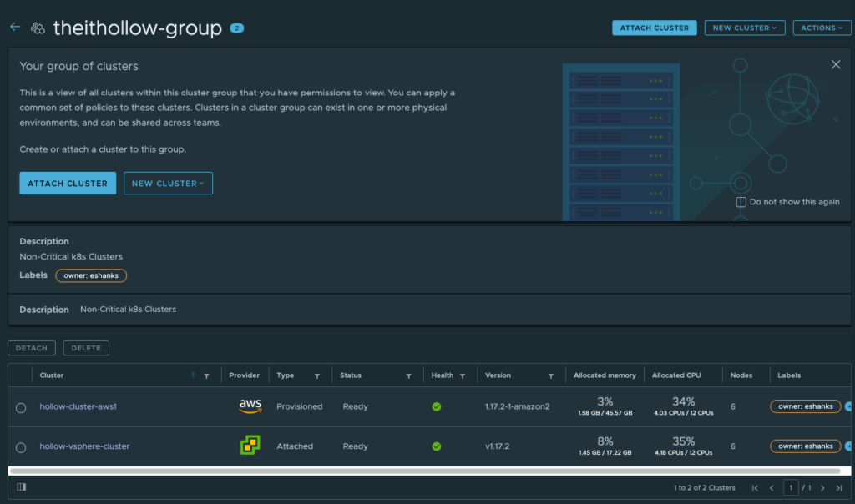Viewport: 855px width, 504px height.
Task: Click the Attach Cluster button in the header
Action: click(x=655, y=28)
